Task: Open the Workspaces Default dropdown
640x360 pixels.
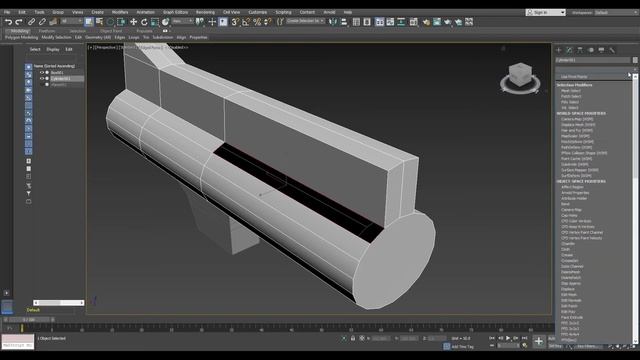Action: (616, 13)
